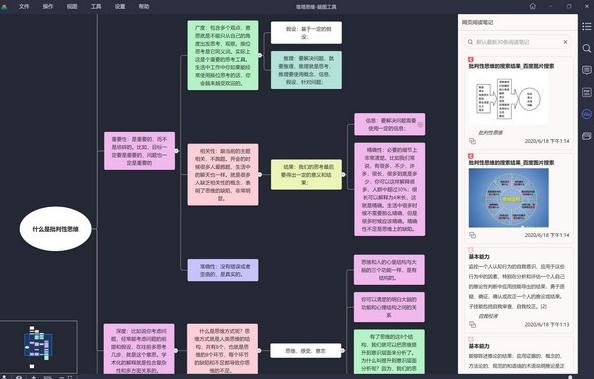This screenshot has width=594, height=379.
Task: Click first note timestamp 2020/6/18 下午1:14
Action: [x=547, y=141]
